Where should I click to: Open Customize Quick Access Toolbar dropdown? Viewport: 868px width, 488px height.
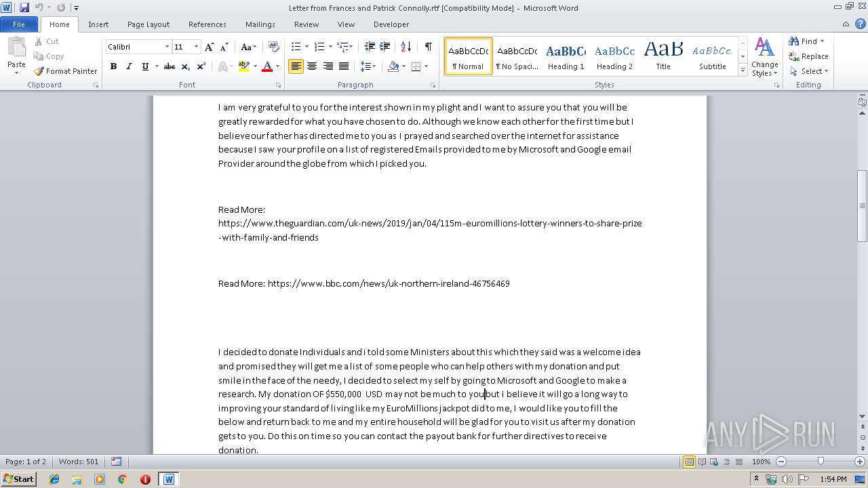(76, 8)
